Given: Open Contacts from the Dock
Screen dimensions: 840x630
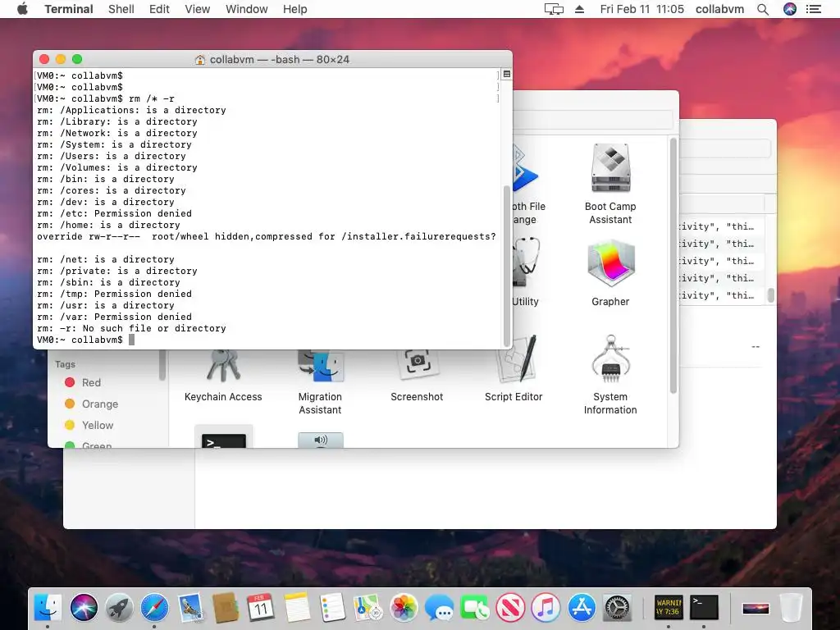Looking at the screenshot, I should (x=226, y=608).
